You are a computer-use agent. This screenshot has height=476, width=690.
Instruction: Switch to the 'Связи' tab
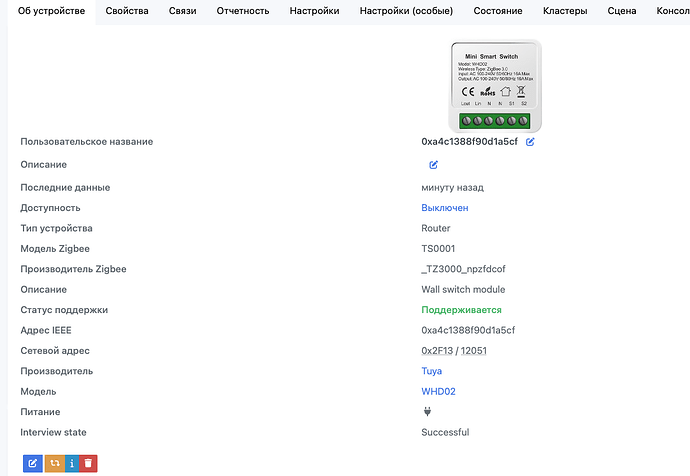182,11
